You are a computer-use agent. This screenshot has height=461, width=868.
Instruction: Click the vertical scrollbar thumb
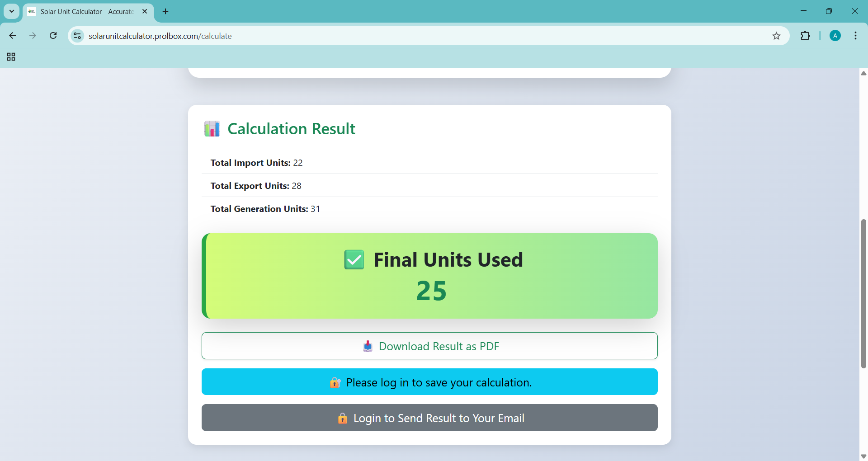[x=863, y=294]
